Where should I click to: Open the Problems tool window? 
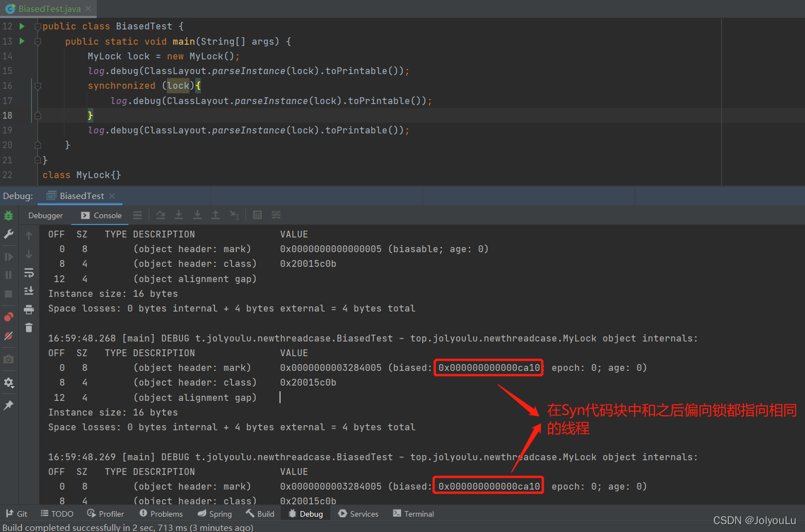161,513
